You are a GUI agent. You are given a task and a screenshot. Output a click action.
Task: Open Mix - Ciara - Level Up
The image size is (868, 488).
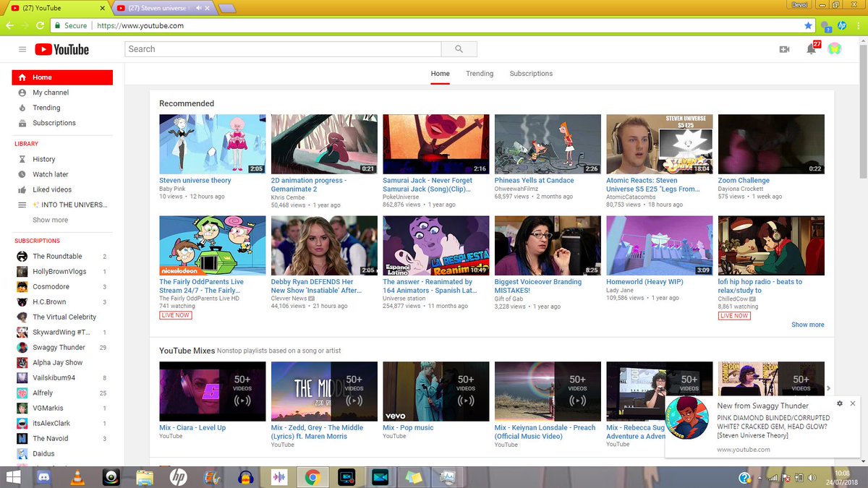coord(192,428)
